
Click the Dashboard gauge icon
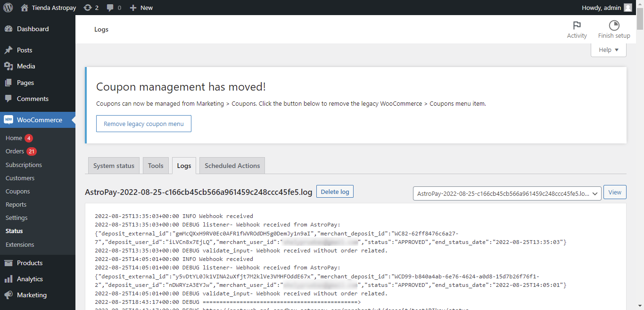pyautogui.click(x=8, y=29)
